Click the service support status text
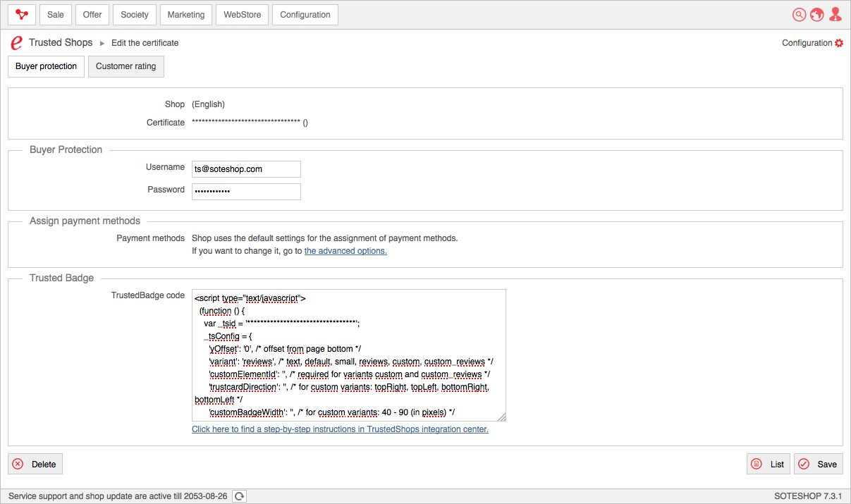This screenshot has width=851, height=504. point(118,496)
